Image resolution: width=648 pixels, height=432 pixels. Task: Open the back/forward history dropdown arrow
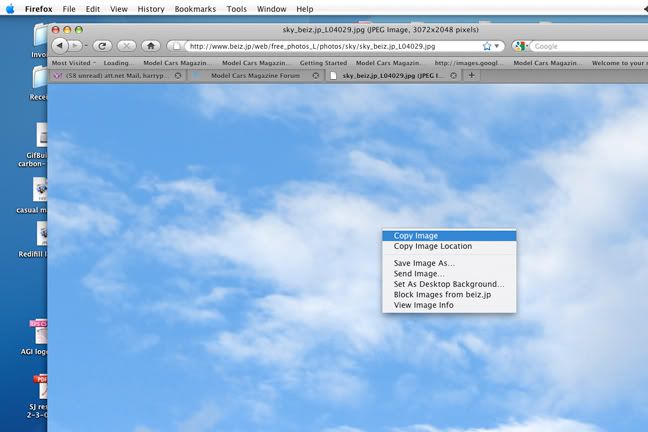coord(86,45)
